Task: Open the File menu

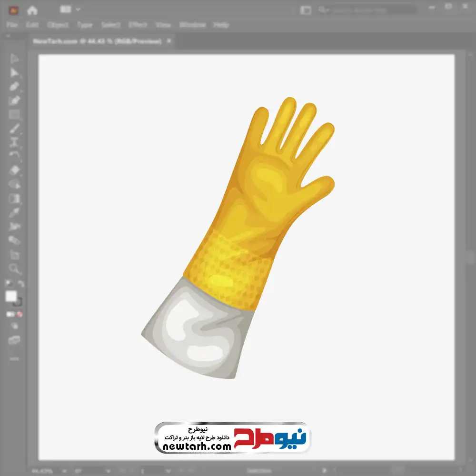Action: coord(12,25)
